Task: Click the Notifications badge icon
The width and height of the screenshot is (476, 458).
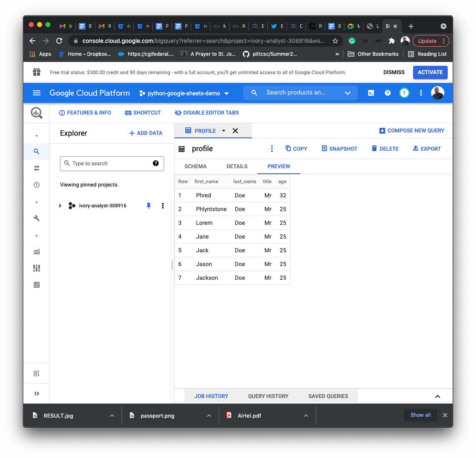Action: [404, 92]
